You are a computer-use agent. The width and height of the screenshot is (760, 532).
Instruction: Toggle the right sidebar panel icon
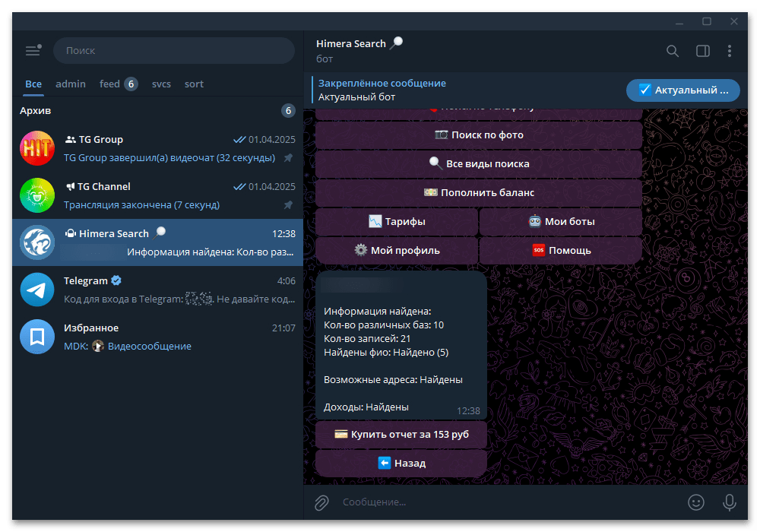pos(703,51)
